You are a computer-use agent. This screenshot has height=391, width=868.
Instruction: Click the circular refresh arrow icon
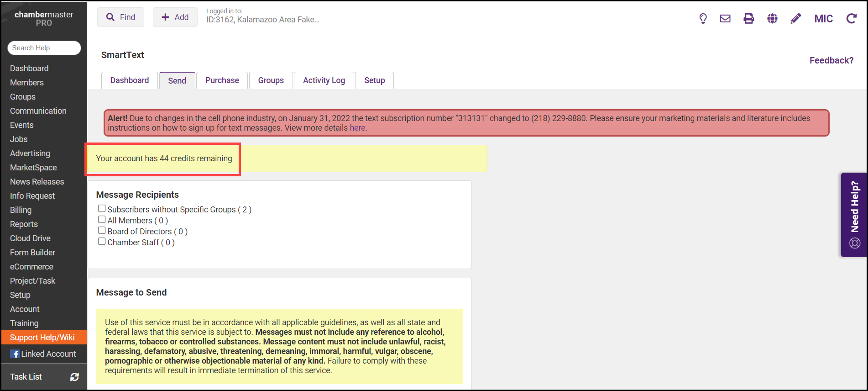pyautogui.click(x=851, y=18)
